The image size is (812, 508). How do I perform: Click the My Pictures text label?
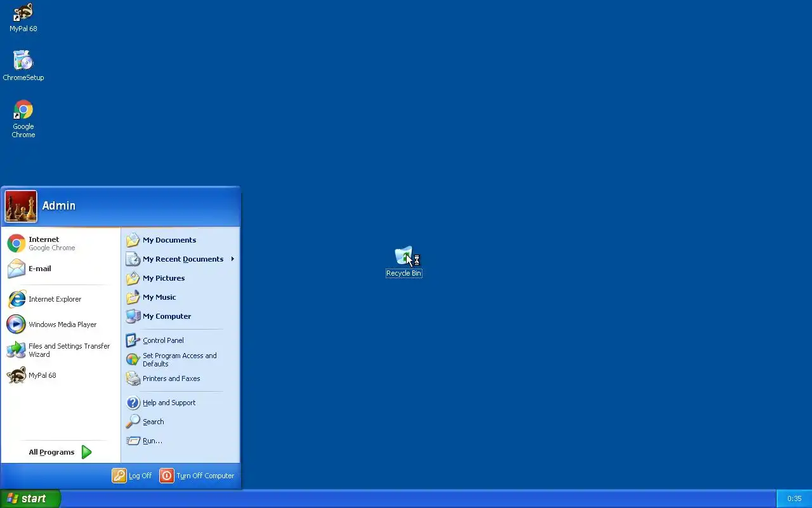point(164,278)
